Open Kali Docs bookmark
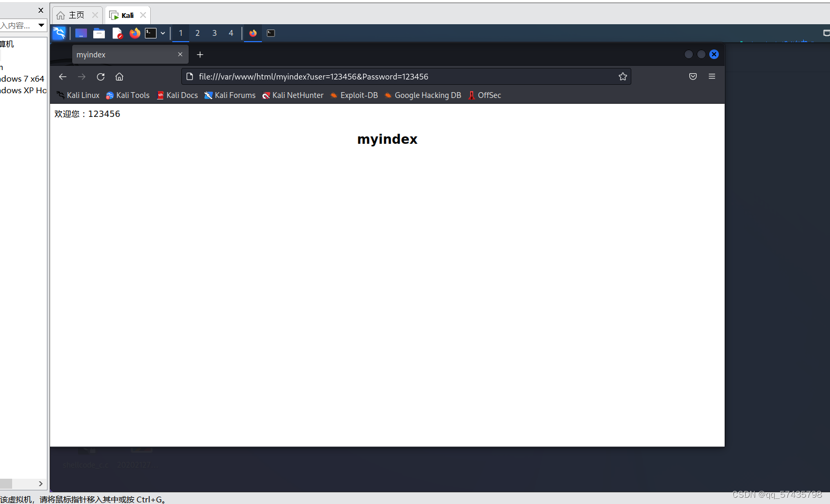Screen dimensions: 830x504 click(178, 95)
